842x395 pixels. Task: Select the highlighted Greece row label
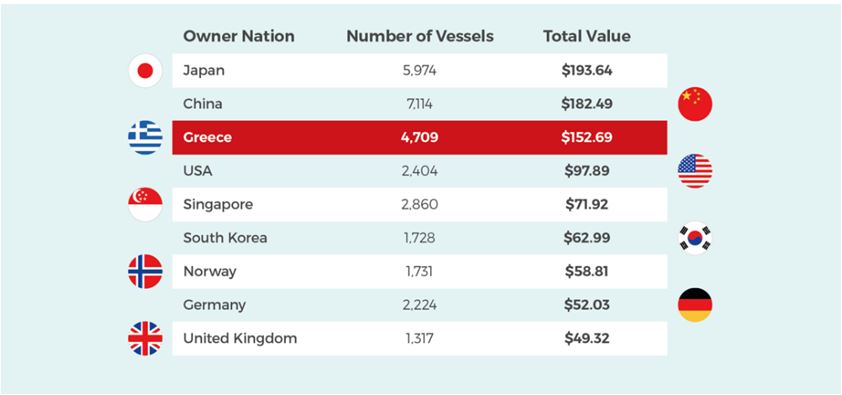tap(207, 137)
